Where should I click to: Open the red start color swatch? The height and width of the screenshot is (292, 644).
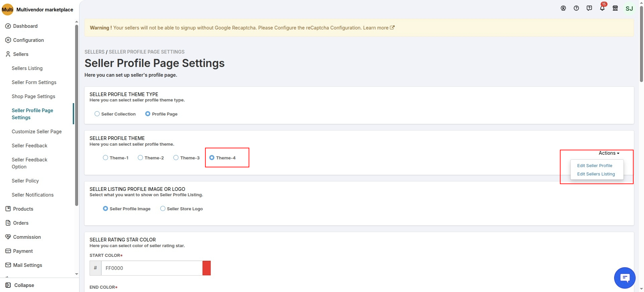click(x=207, y=268)
